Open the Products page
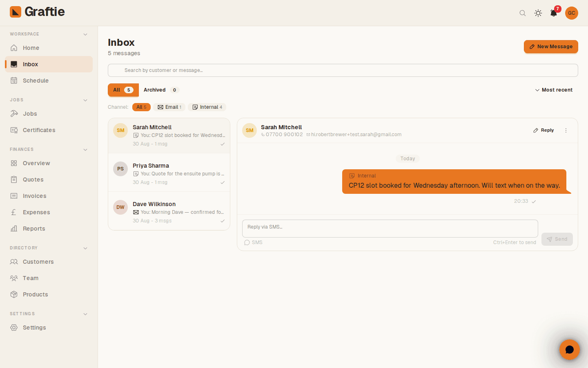The width and height of the screenshot is (588, 368). pos(49,294)
